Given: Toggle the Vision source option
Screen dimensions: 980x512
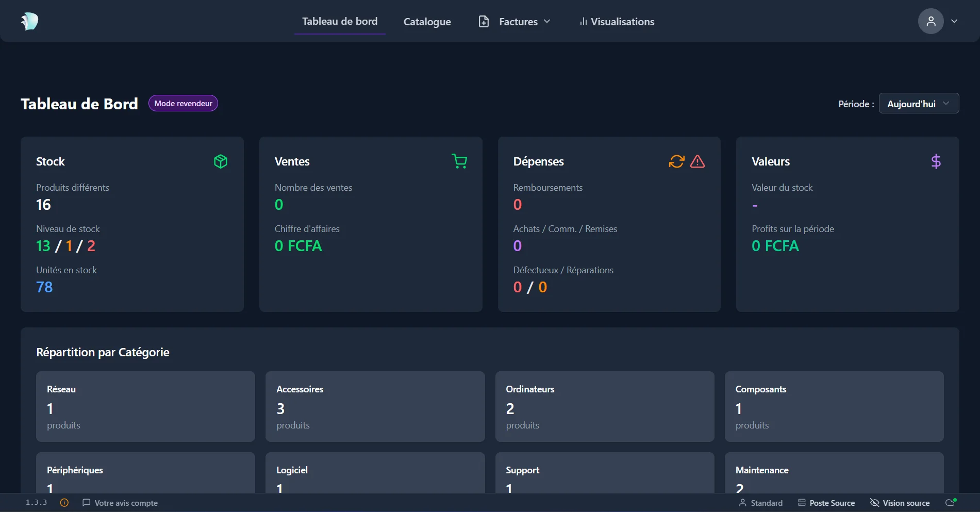Looking at the screenshot, I should [x=900, y=503].
